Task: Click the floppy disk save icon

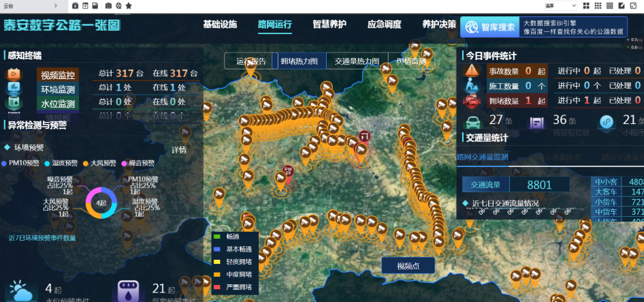Action: click(95, 5)
